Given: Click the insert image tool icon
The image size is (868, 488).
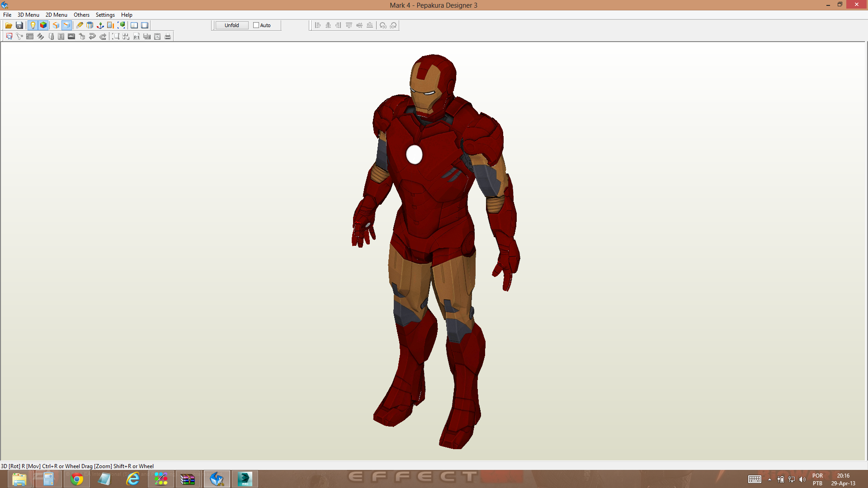Looking at the screenshot, I should click(71, 37).
